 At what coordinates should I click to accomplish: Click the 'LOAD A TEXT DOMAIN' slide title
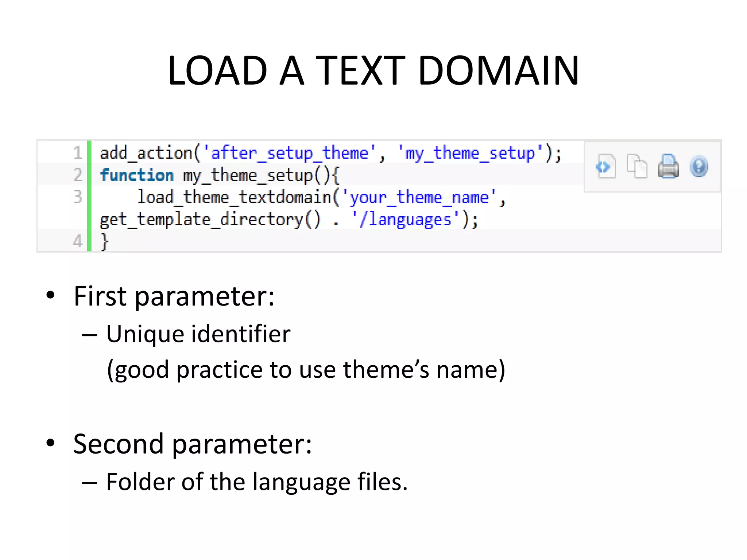pos(373,70)
